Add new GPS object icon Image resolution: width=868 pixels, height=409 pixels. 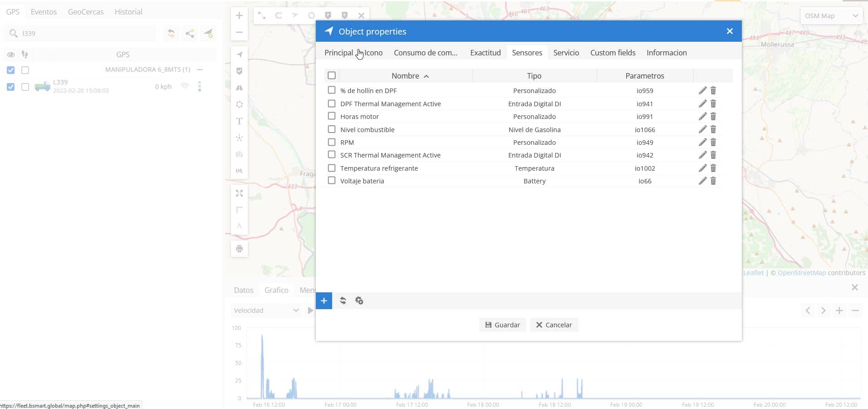coord(208,33)
